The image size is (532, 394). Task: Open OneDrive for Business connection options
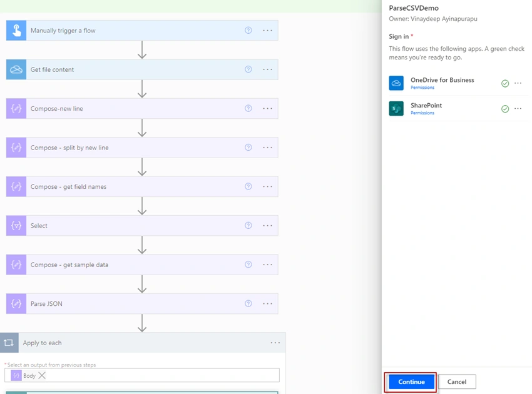pyautogui.click(x=518, y=83)
